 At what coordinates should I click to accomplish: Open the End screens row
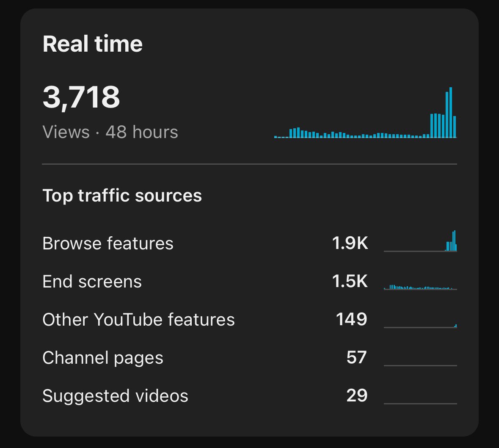[250, 282]
